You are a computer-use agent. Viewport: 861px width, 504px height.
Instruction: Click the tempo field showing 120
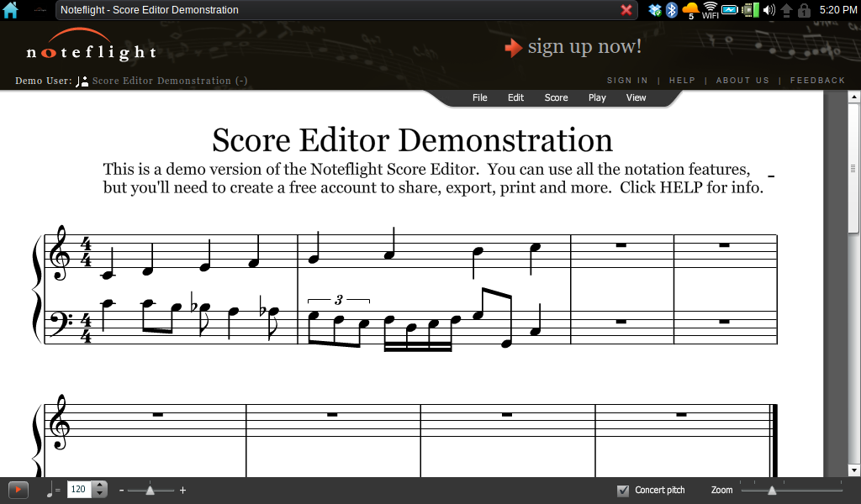click(79, 489)
